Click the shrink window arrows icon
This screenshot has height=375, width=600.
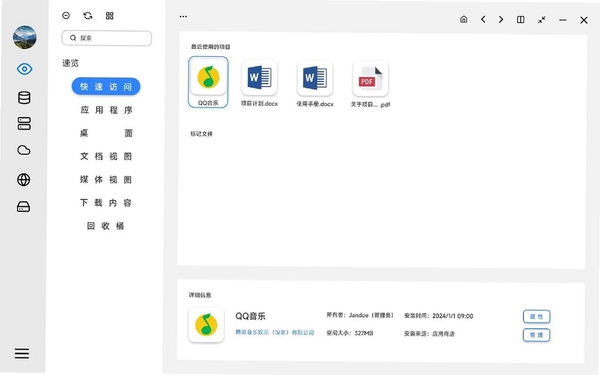pos(541,20)
